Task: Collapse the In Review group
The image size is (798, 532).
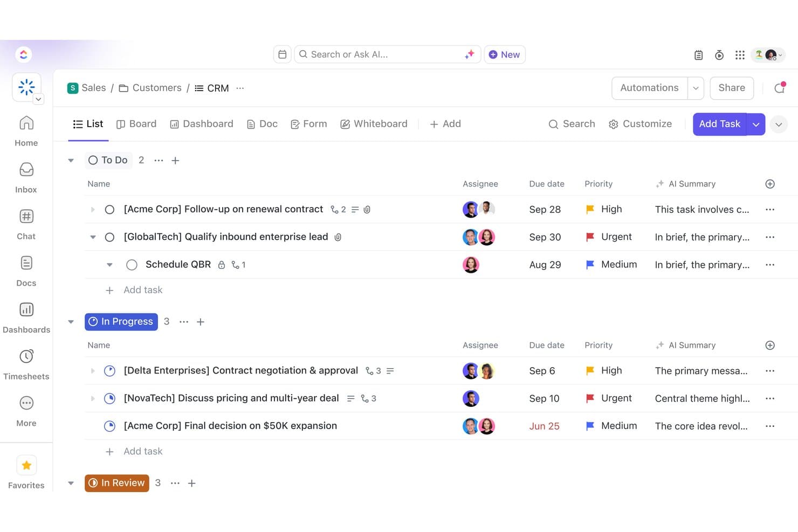Action: tap(71, 483)
